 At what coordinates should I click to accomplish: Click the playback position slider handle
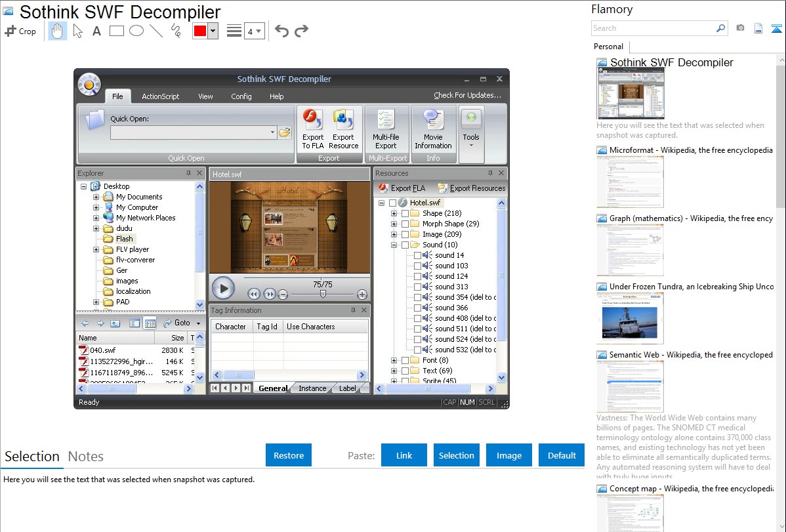pos(323,295)
